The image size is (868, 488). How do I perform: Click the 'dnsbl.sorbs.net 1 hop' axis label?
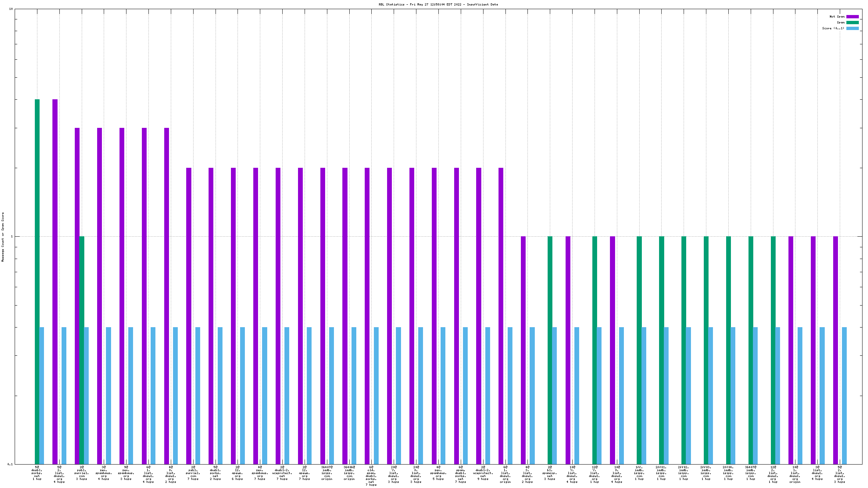coord(37,473)
